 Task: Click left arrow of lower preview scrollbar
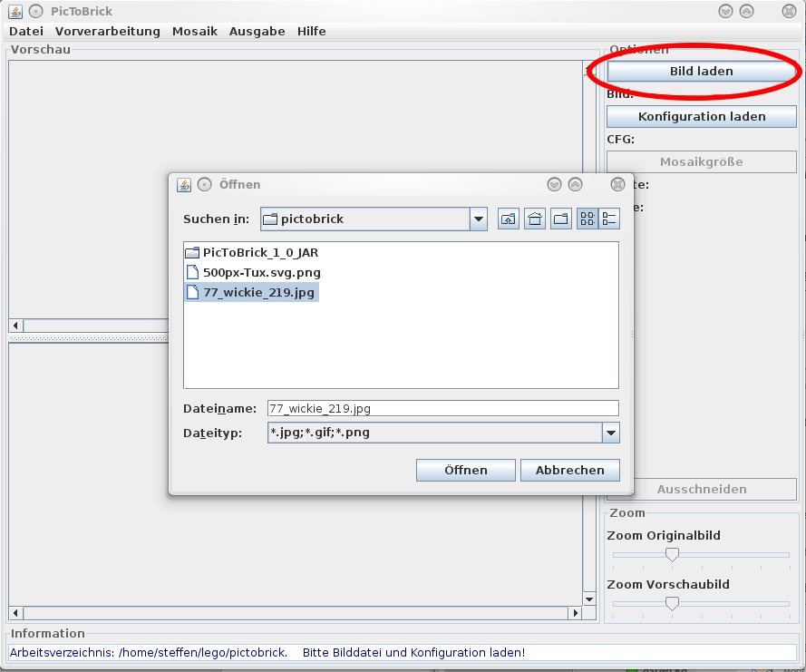coord(16,612)
